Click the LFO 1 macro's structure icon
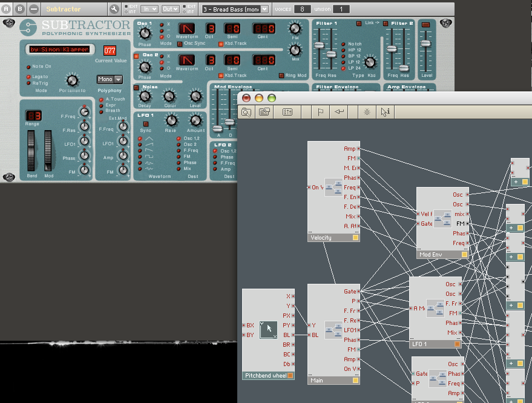 pos(435,308)
